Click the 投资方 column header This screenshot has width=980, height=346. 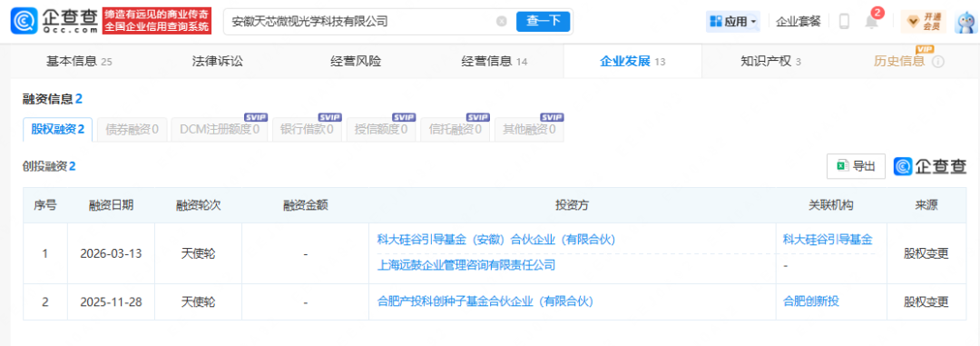coord(572,205)
